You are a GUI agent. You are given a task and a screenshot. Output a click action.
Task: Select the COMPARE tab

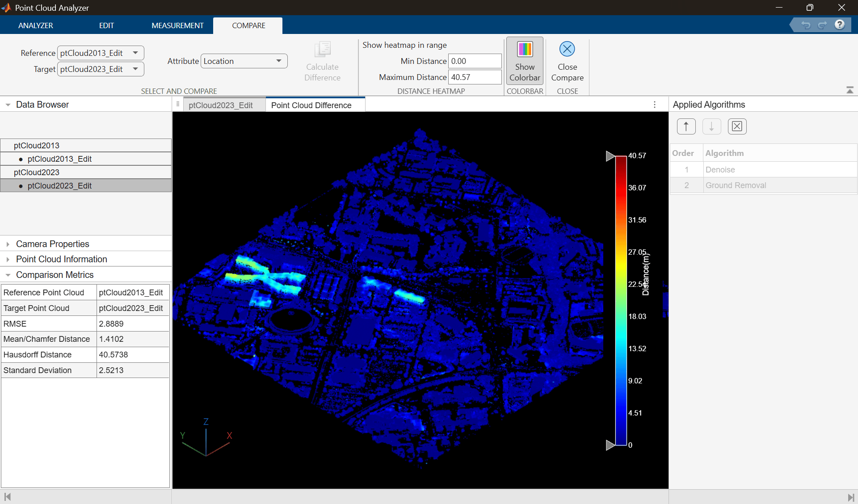pos(248,25)
